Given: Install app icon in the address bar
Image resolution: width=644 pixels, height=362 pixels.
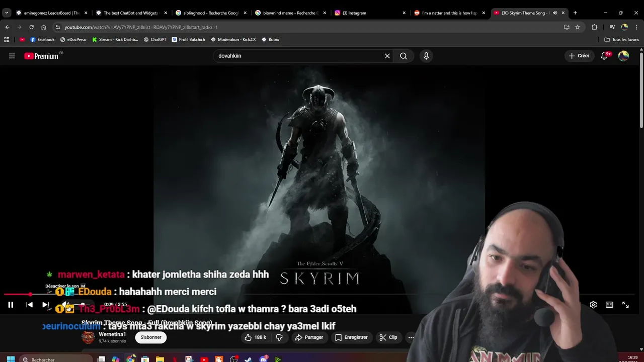Looking at the screenshot, I should click(x=567, y=27).
